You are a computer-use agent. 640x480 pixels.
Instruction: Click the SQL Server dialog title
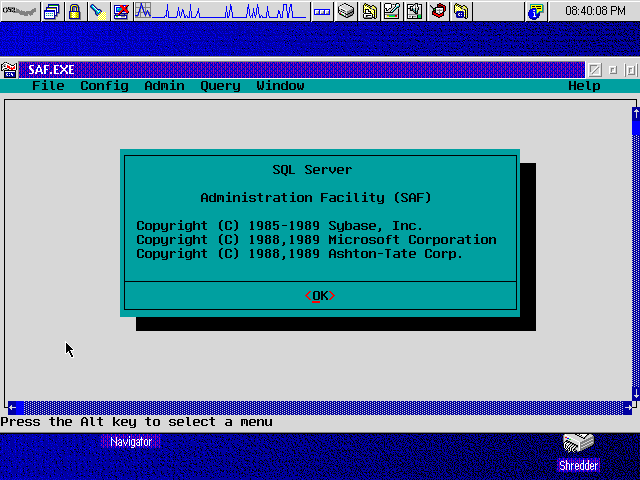(312, 170)
